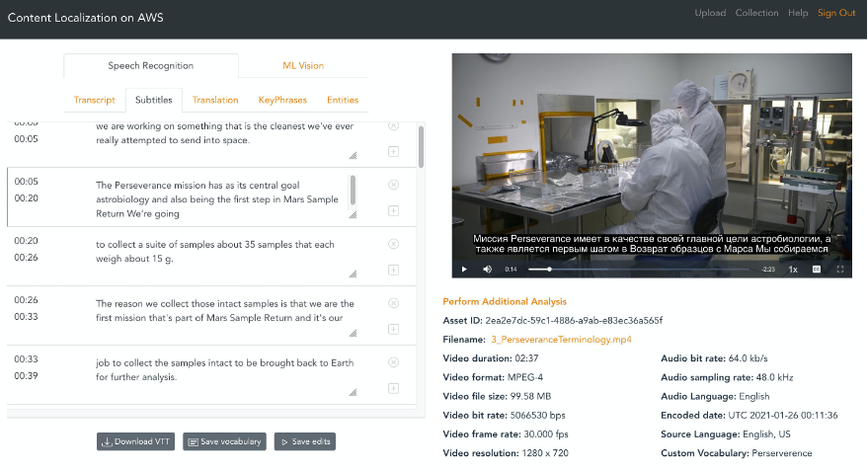Viewport: 868px width, 471px height.
Task: Open the Help link
Action: pyautogui.click(x=798, y=13)
